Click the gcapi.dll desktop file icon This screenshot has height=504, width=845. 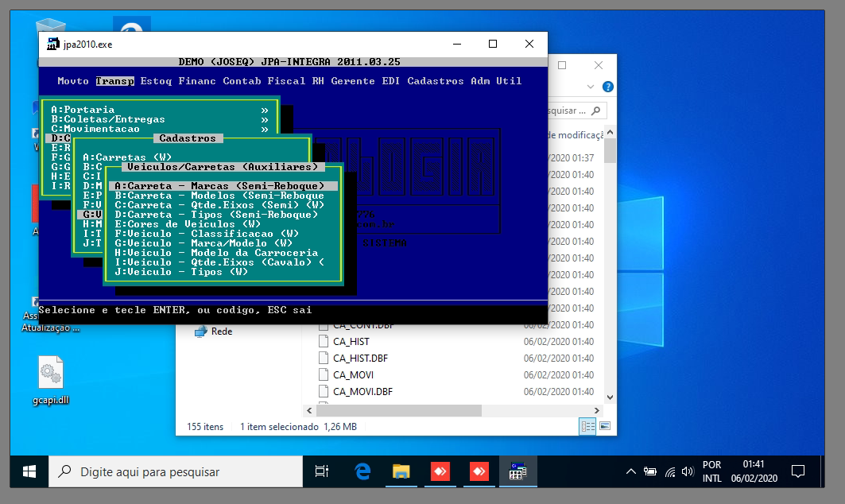[52, 374]
